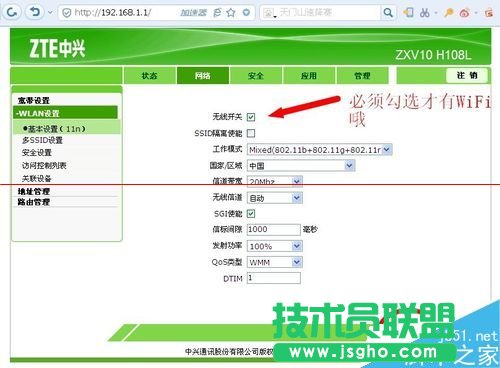500x368 pixels.
Task: Click the 无线开关 label text
Action: [227, 117]
